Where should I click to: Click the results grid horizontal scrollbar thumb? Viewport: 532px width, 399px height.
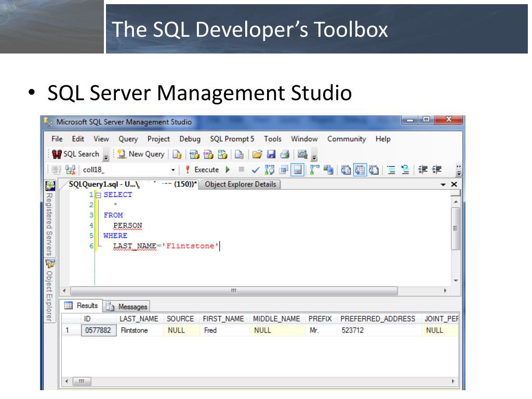[x=82, y=381]
